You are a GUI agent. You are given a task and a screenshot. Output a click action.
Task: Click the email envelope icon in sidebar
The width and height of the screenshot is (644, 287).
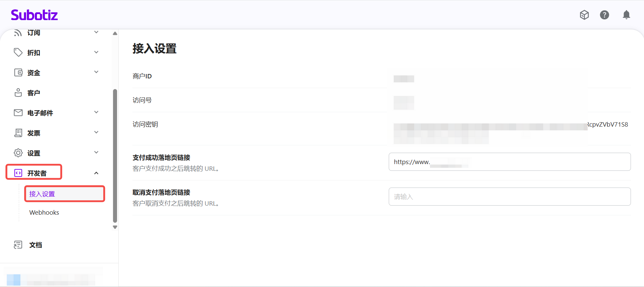pos(18,113)
